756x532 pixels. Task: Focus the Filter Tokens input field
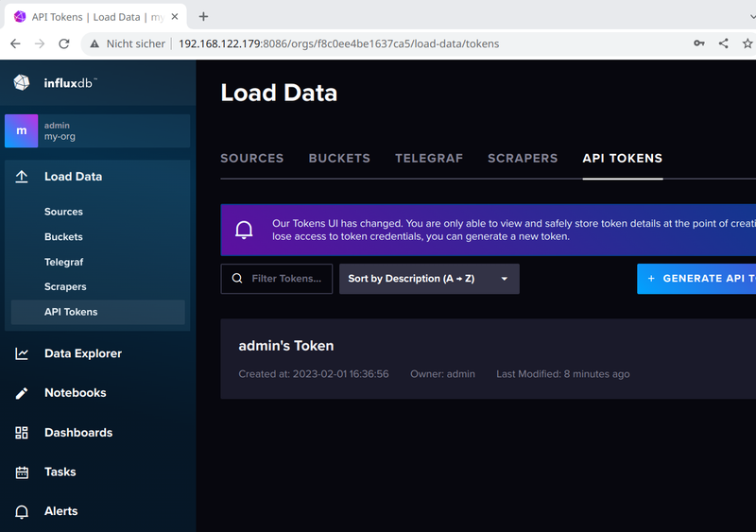click(277, 279)
